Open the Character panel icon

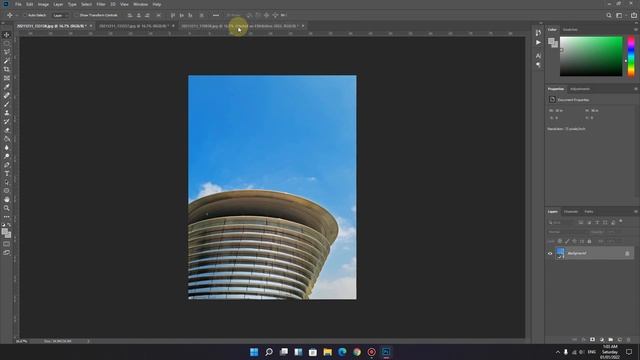click(538, 56)
